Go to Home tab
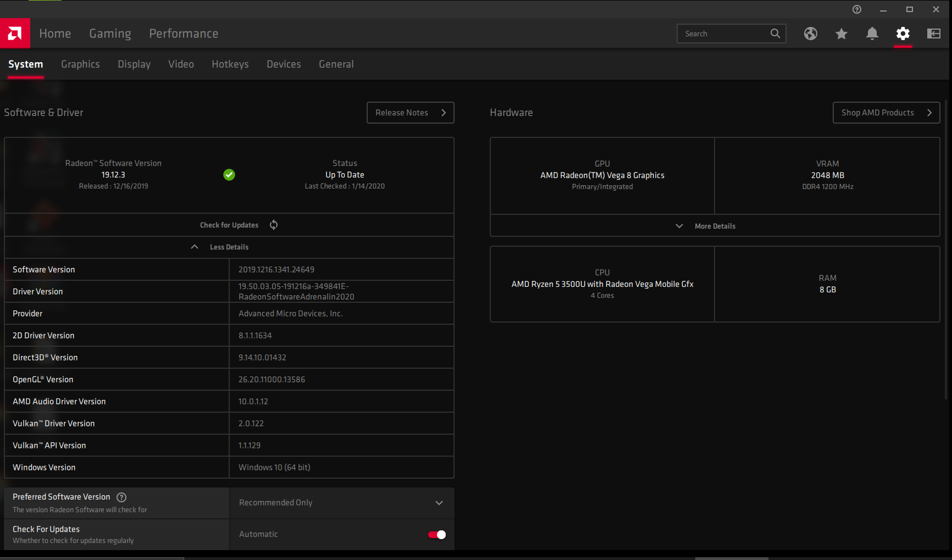The image size is (952, 560). pyautogui.click(x=55, y=34)
